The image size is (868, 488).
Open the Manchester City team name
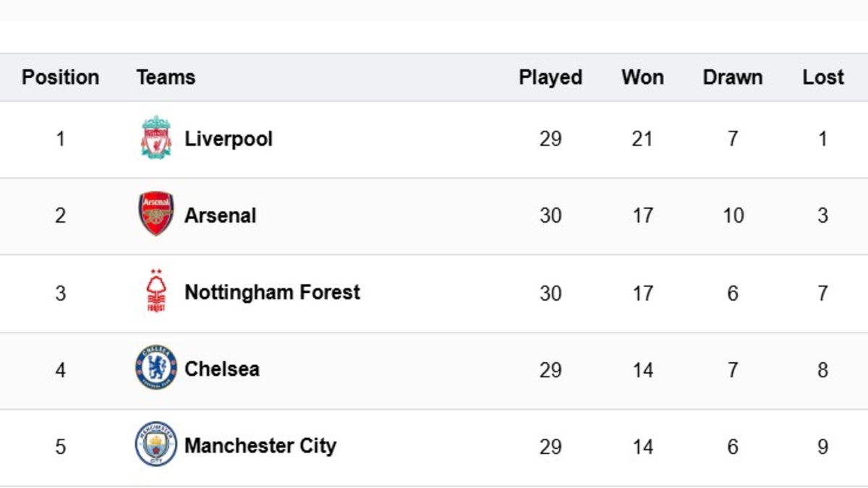pyautogui.click(x=260, y=445)
